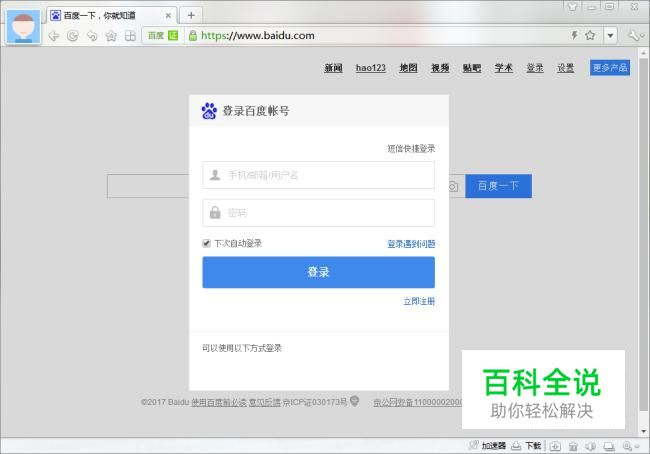650x454 pixels.
Task: Open the 学术 link in top navigation
Action: pos(504,68)
